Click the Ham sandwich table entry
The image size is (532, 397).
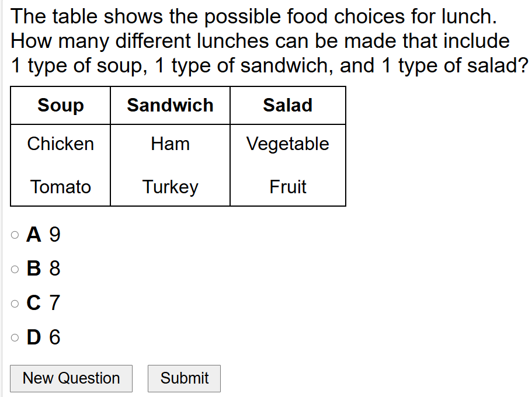point(170,144)
